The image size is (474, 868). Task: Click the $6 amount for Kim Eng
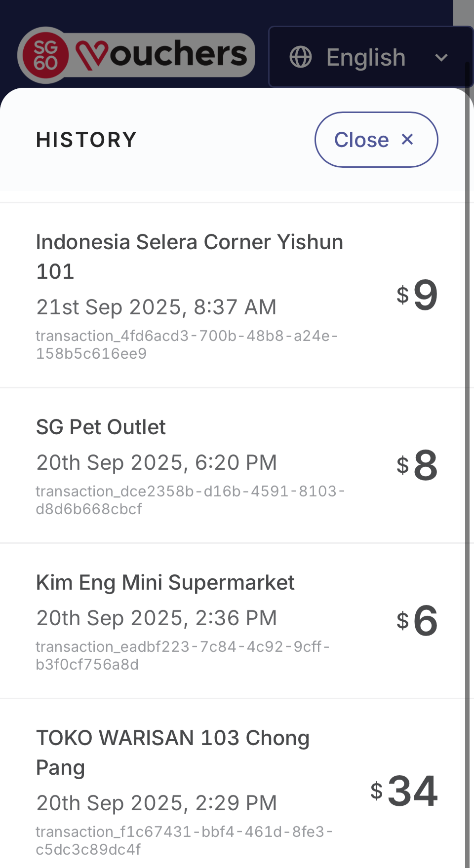pyautogui.click(x=417, y=621)
